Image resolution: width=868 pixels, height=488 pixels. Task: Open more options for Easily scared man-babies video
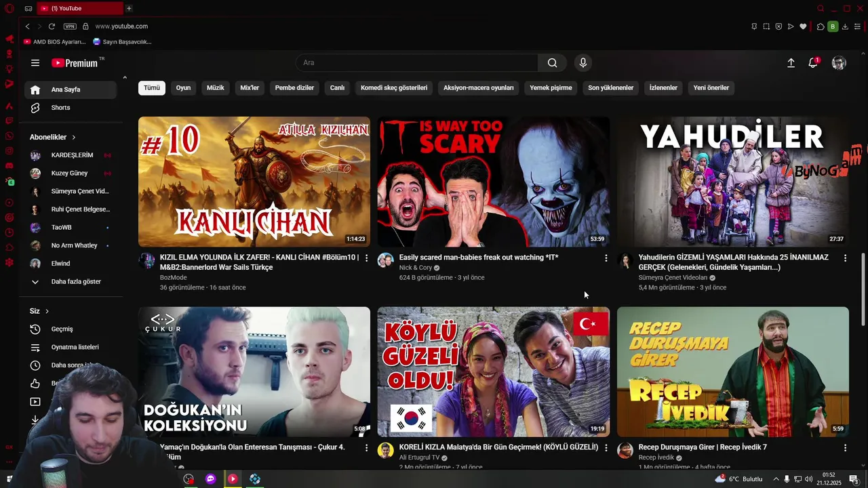[606, 258]
